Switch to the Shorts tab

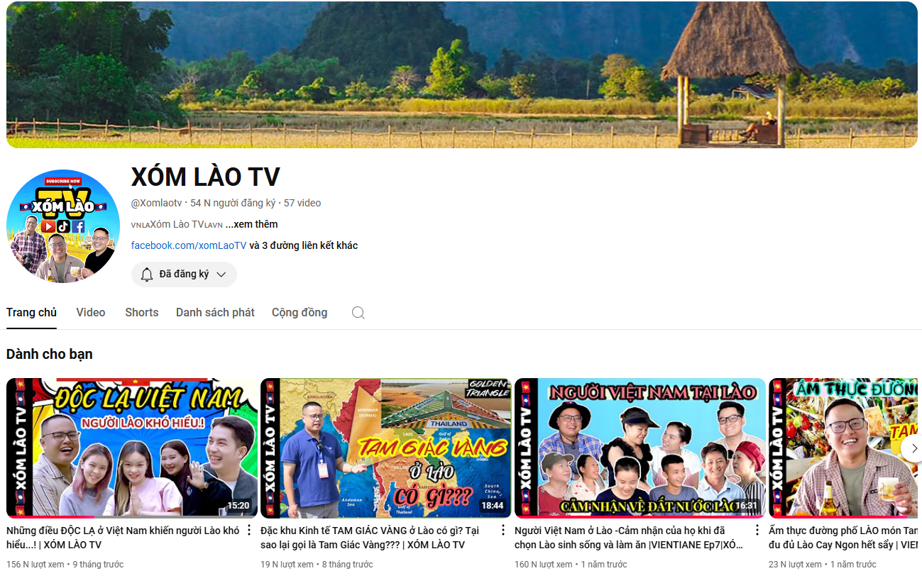pos(142,313)
